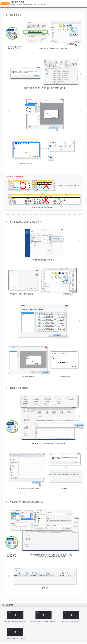Click the 자료만들기 button
The height and width of the screenshot is (644, 87).
[67, 528]
